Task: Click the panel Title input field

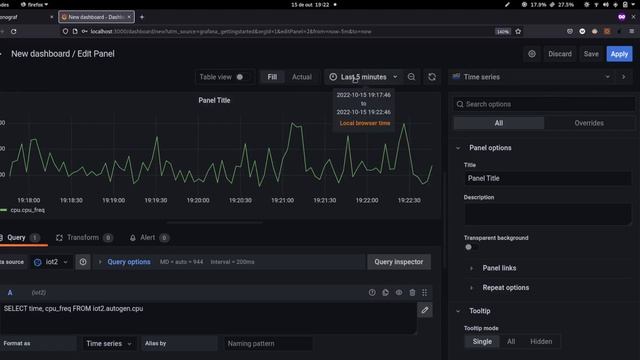Action: click(548, 178)
